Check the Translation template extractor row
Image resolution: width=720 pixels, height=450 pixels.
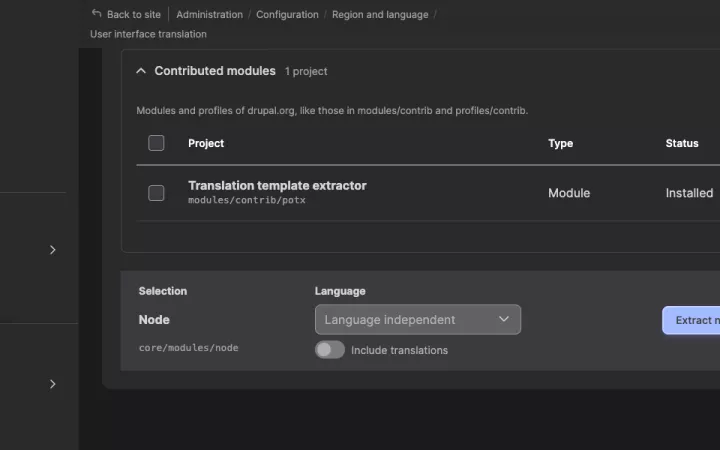click(156, 193)
